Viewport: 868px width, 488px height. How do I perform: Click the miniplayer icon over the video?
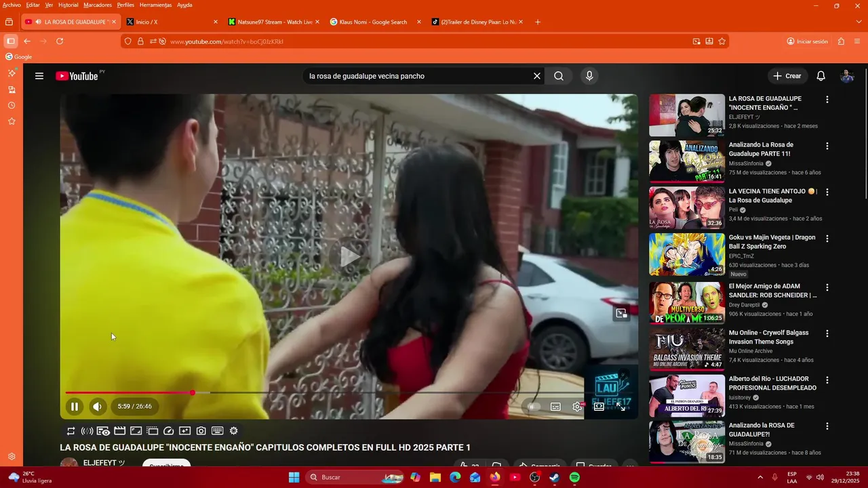coord(621,313)
